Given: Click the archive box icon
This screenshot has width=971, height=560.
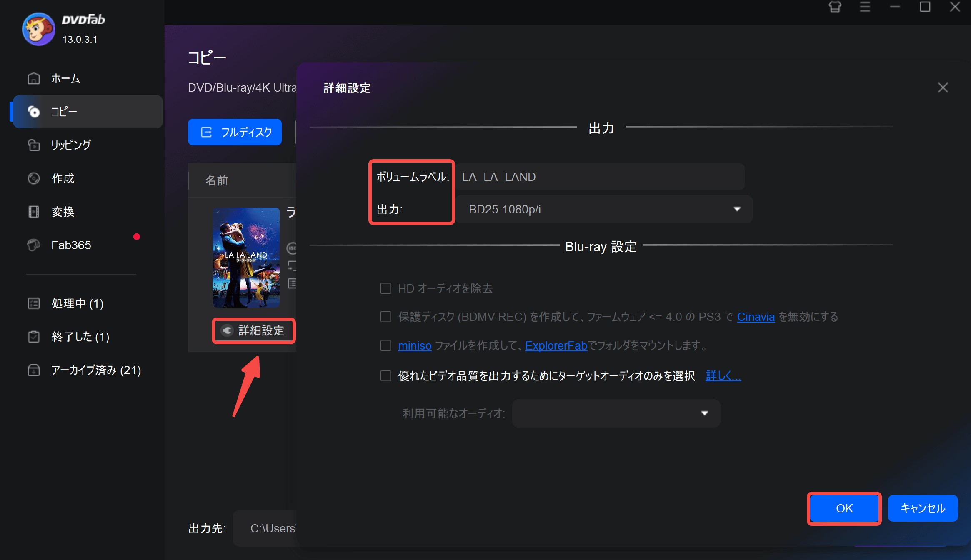Looking at the screenshot, I should (34, 370).
